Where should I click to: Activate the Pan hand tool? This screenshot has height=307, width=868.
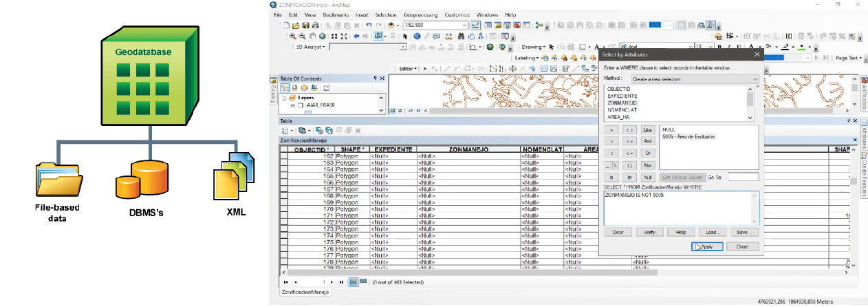314,36
